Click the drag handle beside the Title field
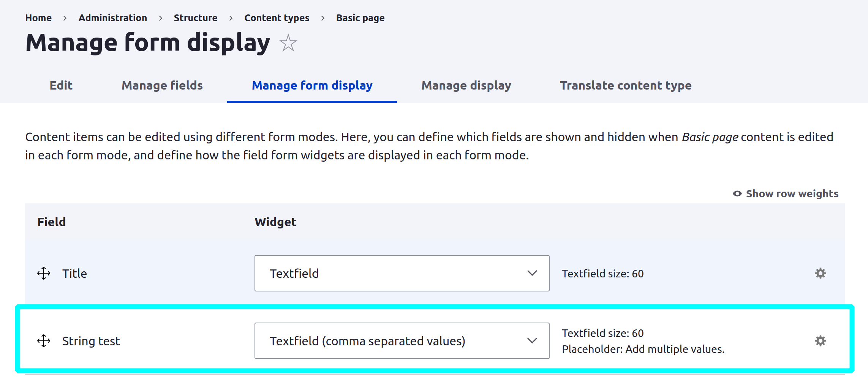Image resolution: width=868 pixels, height=381 pixels. (x=44, y=273)
